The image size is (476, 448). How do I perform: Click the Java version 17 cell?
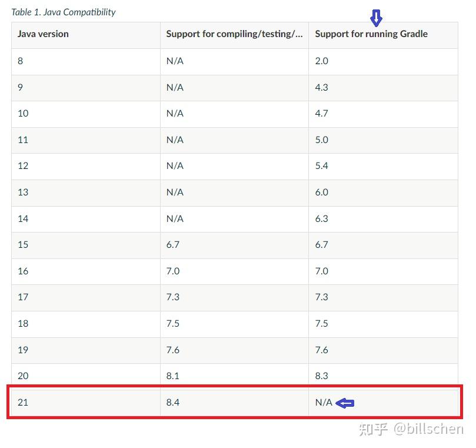pos(86,298)
